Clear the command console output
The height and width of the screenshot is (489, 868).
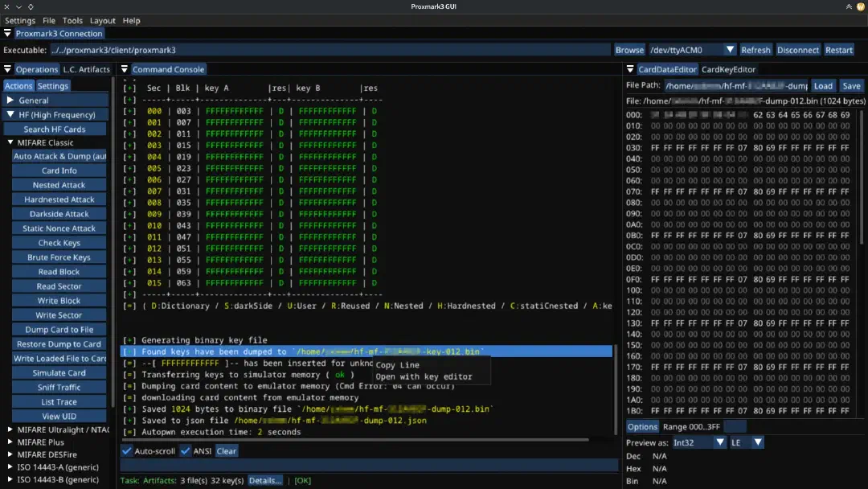click(227, 450)
